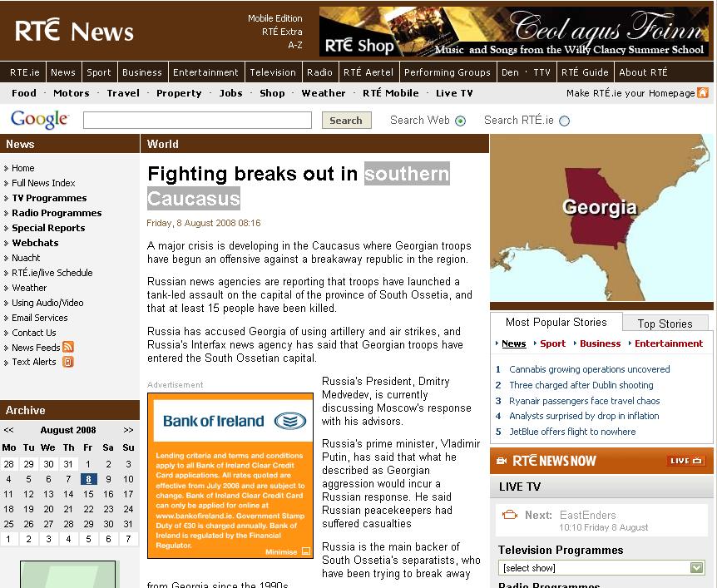Click the RTÉ Extra link

click(x=282, y=32)
